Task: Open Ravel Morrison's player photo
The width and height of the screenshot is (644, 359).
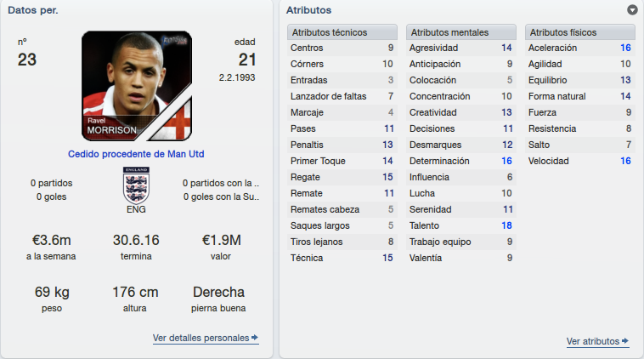Action: [x=137, y=86]
